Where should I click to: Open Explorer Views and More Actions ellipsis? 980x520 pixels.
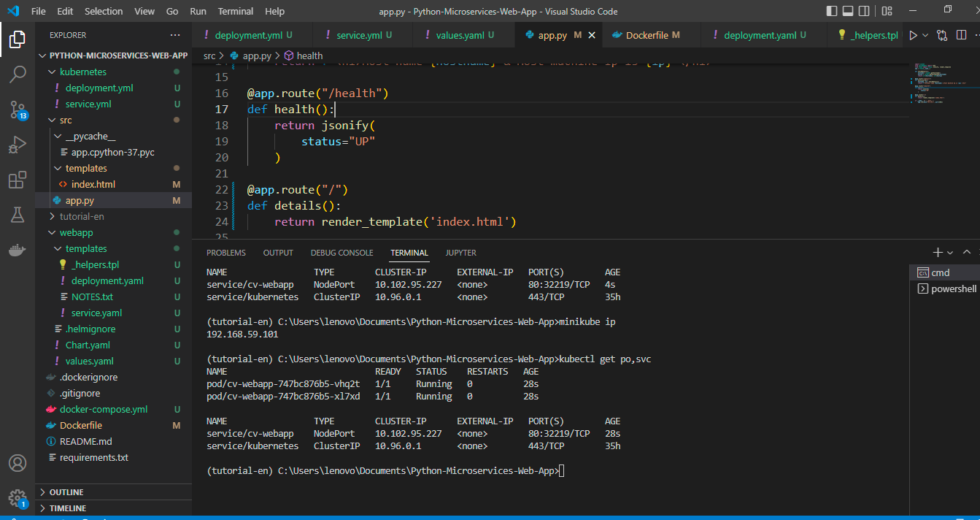tap(175, 35)
